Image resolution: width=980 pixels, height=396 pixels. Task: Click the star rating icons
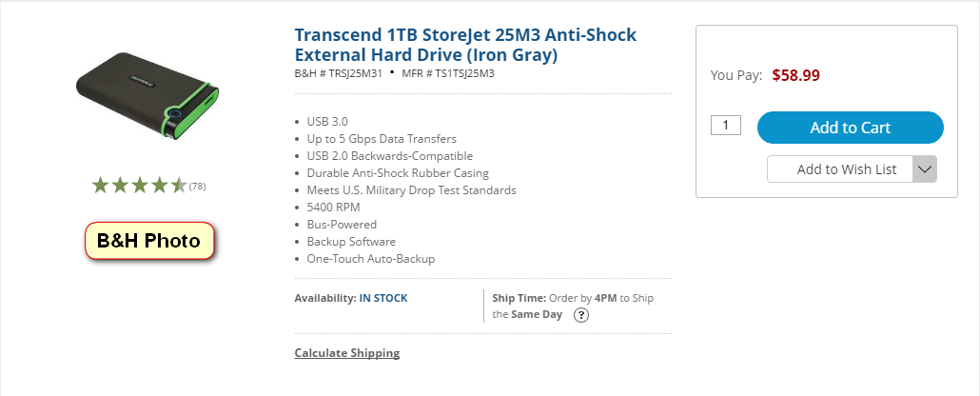point(139,186)
